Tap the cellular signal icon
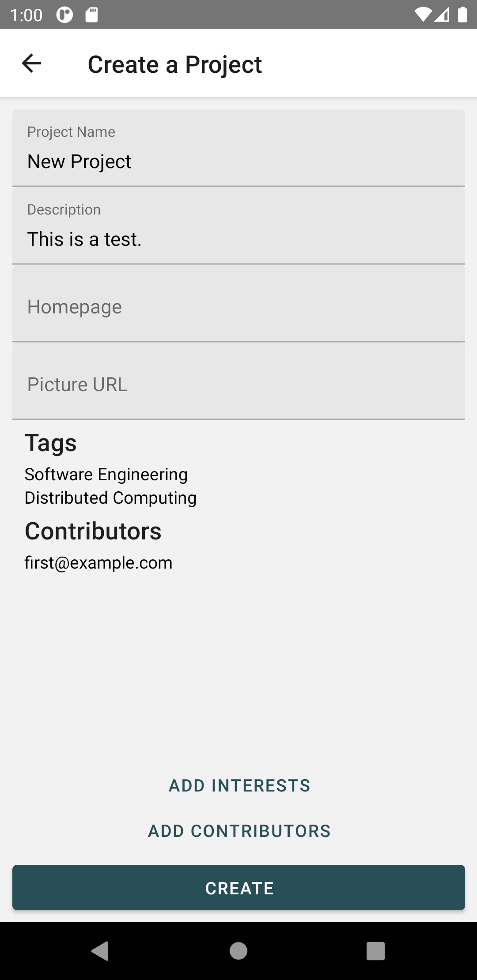The image size is (477, 980). click(442, 15)
